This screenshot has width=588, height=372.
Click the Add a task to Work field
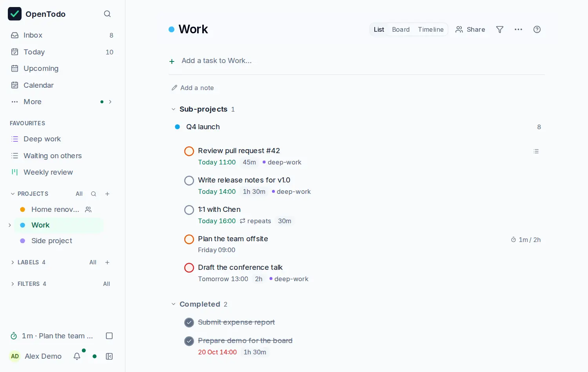pos(363,61)
